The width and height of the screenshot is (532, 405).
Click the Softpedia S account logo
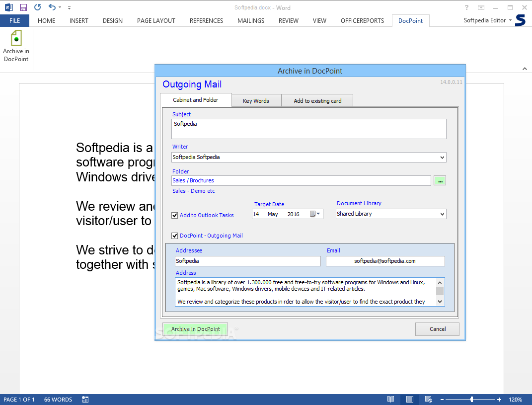tap(520, 20)
